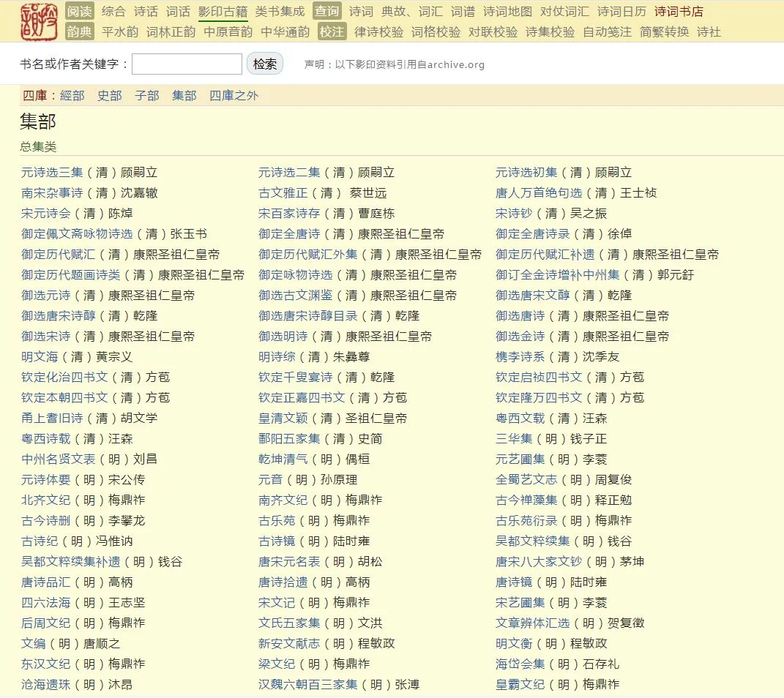Switch to the 子部 category
Viewport: 784px width, 698px height.
pos(147,95)
